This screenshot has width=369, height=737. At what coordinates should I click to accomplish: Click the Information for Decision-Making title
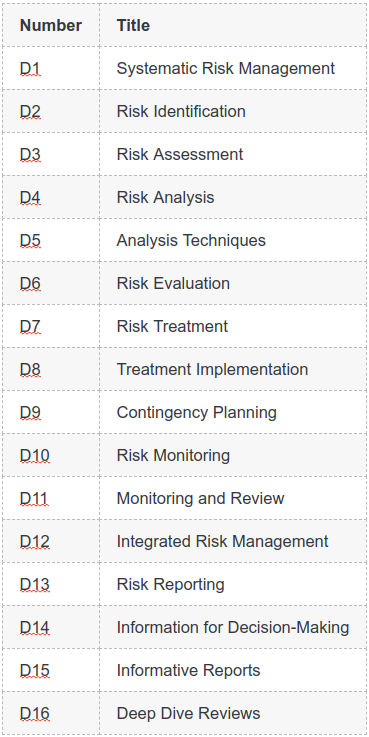coord(233,627)
